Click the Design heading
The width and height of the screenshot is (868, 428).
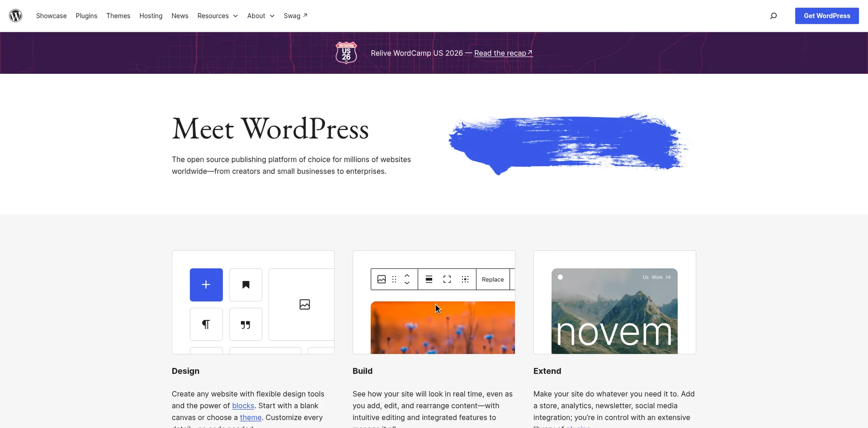[x=186, y=371]
